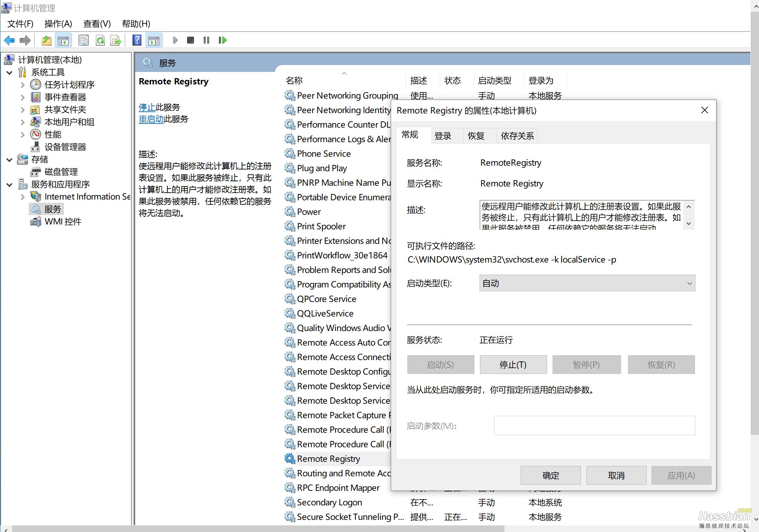Click the Up one level folder icon
This screenshot has height=532, width=759.
[47, 40]
